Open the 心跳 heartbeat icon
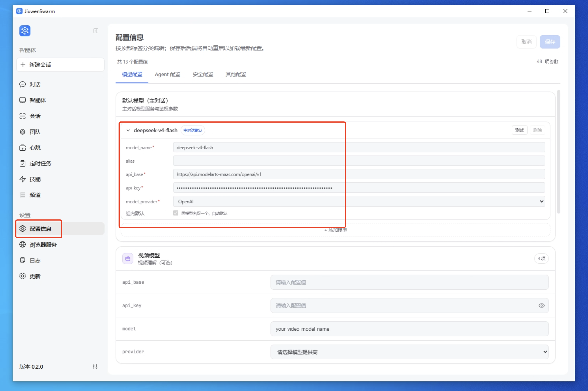 point(22,148)
